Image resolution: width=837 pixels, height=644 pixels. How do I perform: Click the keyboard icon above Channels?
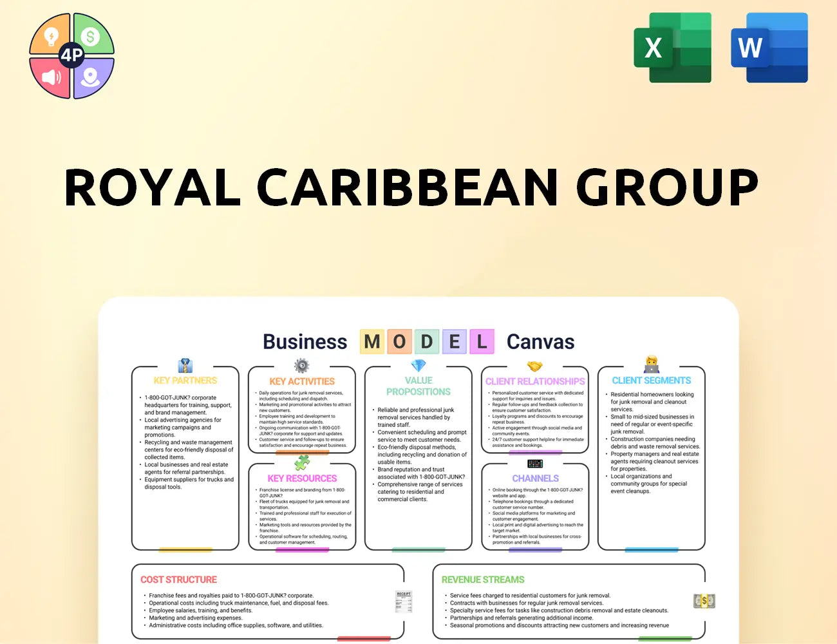(x=535, y=464)
